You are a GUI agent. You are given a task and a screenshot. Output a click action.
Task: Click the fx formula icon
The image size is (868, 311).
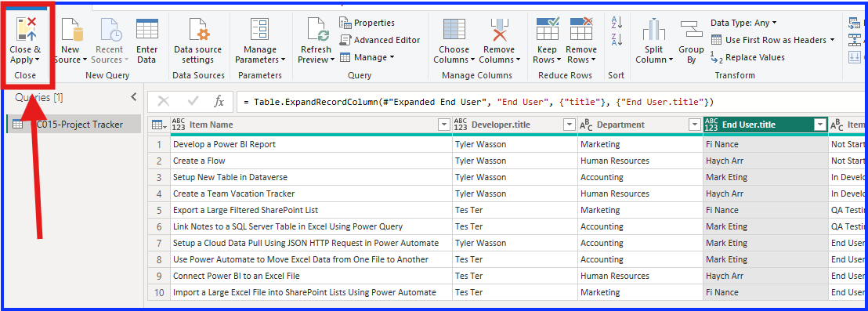pos(219,101)
